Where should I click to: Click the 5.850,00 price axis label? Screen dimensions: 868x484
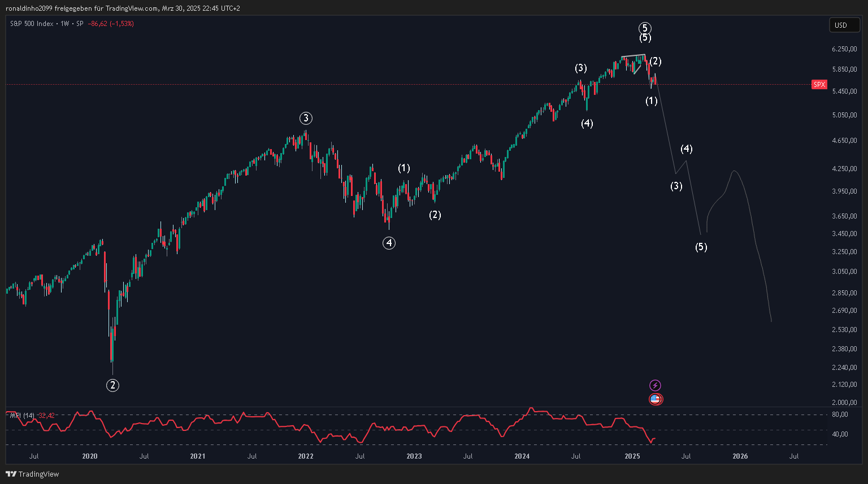(x=844, y=69)
